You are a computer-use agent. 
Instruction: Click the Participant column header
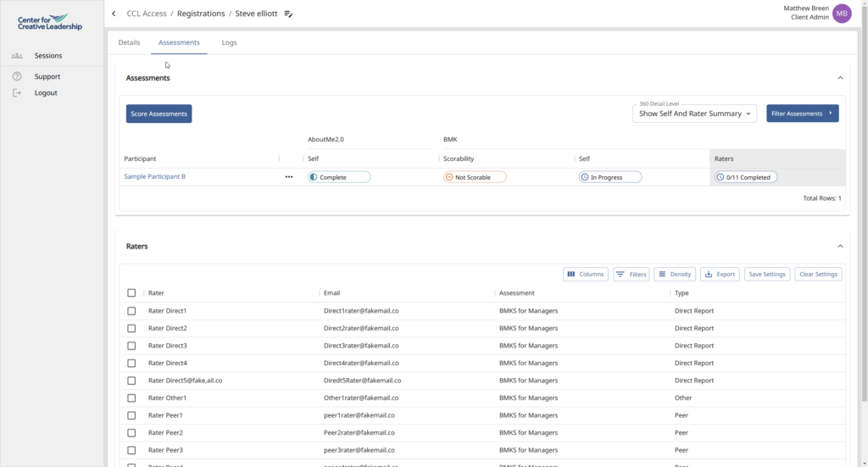pos(140,158)
